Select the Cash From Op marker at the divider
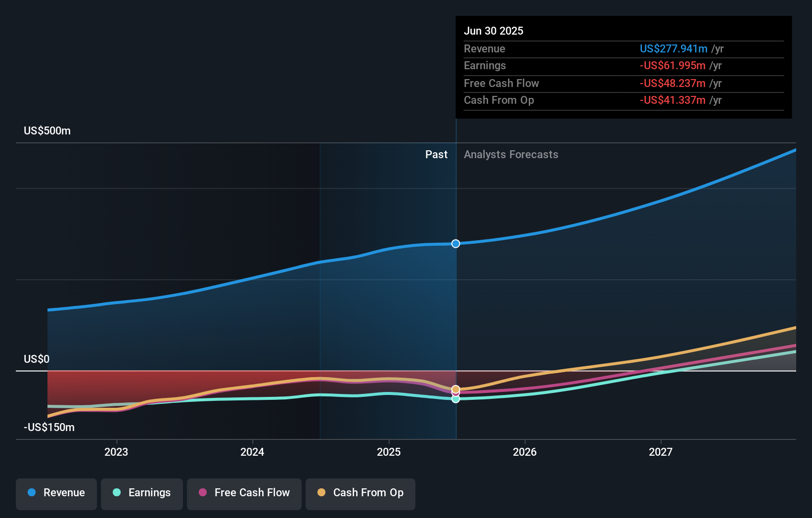Screen dimensions: 812x518 coord(455,390)
